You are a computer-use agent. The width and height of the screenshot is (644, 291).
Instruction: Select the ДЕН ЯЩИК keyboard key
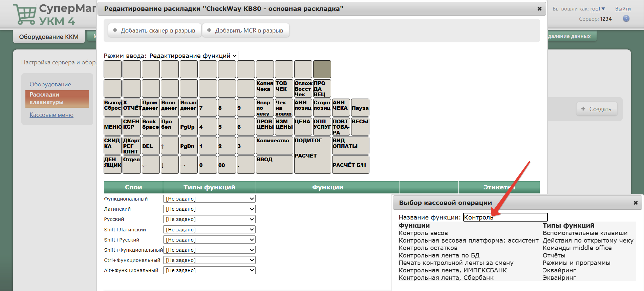coord(112,165)
